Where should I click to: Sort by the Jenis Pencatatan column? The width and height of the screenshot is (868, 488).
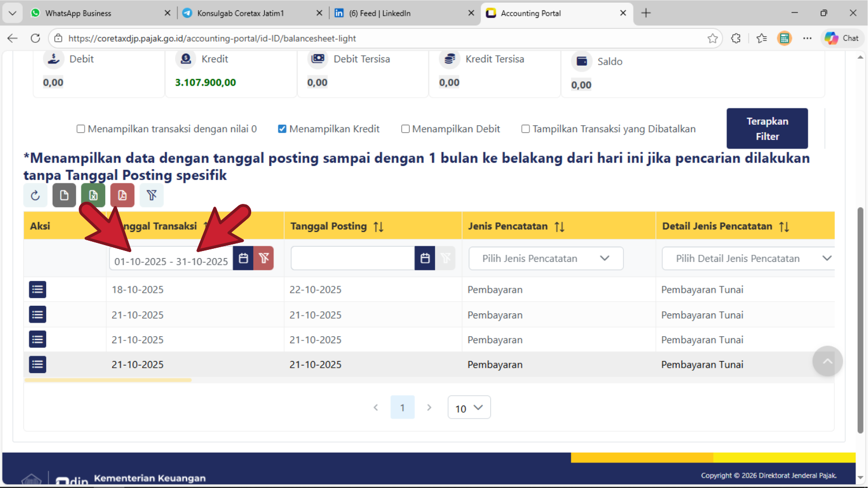click(x=559, y=227)
